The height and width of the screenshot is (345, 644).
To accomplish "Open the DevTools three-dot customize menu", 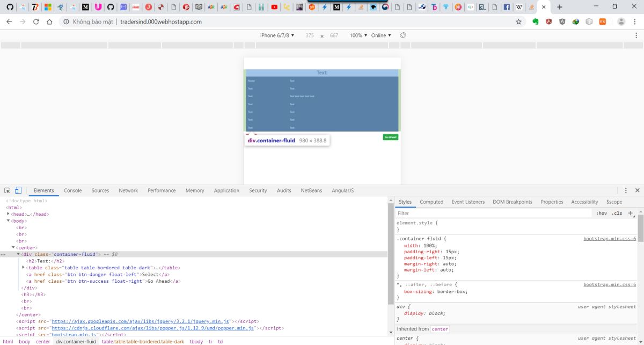I will click(626, 190).
